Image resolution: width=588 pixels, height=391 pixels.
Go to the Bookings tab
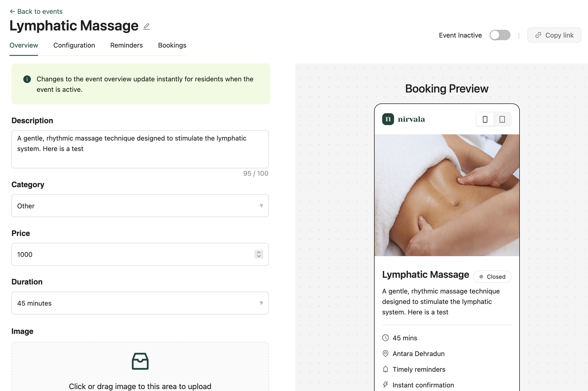pos(172,45)
